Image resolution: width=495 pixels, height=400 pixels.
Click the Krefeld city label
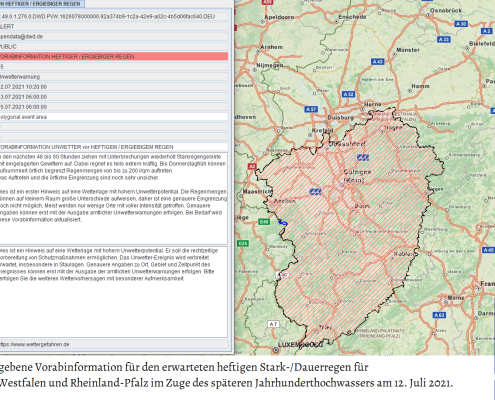point(322,130)
